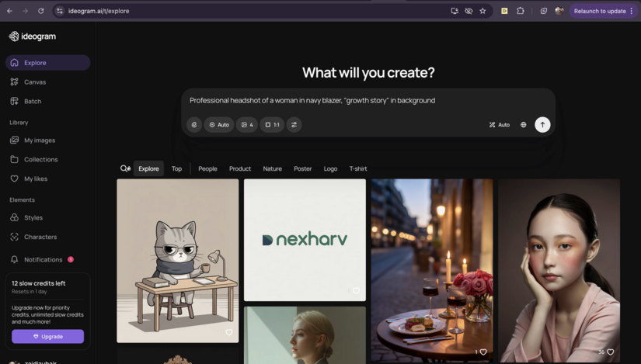Click the '12 slow credits left' text
Screen dimensions: 641x364
click(x=38, y=283)
